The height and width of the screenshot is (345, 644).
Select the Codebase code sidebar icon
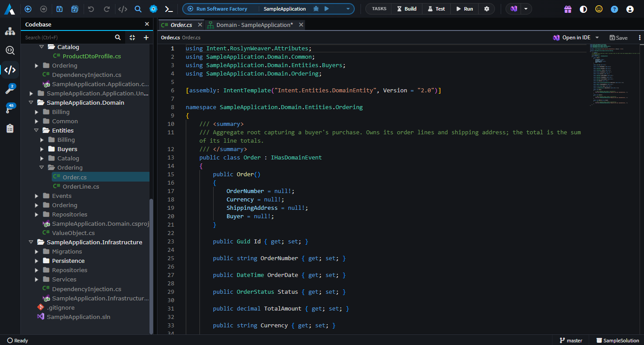point(10,70)
